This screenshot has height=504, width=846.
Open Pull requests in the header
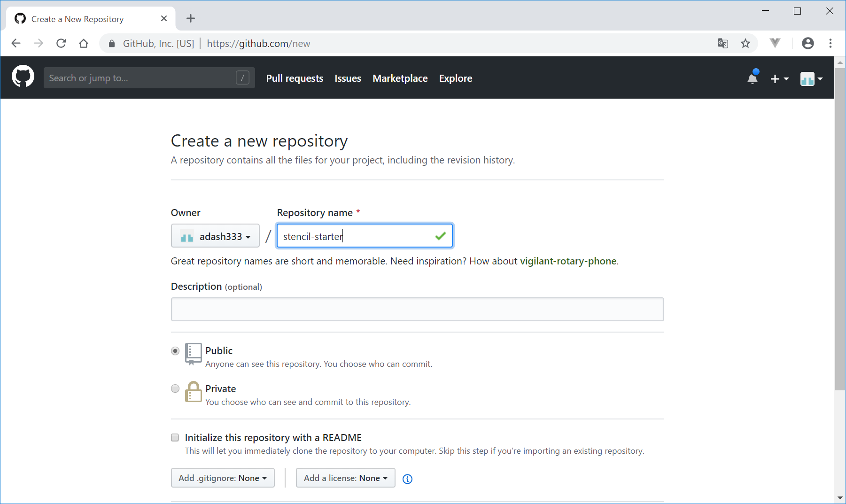[295, 78]
